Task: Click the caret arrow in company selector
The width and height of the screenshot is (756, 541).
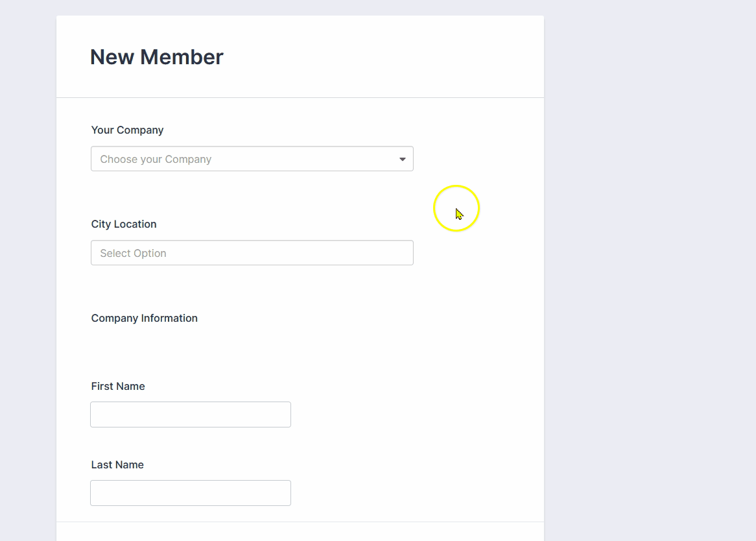Action: [402, 159]
